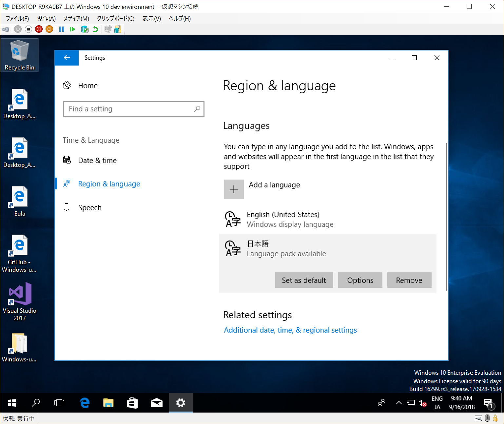Image resolution: width=504 pixels, height=424 pixels.
Task: Set 日本語 as the default language
Action: tap(304, 280)
